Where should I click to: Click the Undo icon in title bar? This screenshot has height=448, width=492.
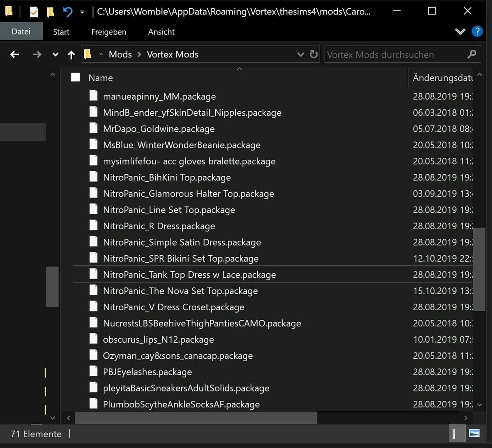[x=68, y=12]
